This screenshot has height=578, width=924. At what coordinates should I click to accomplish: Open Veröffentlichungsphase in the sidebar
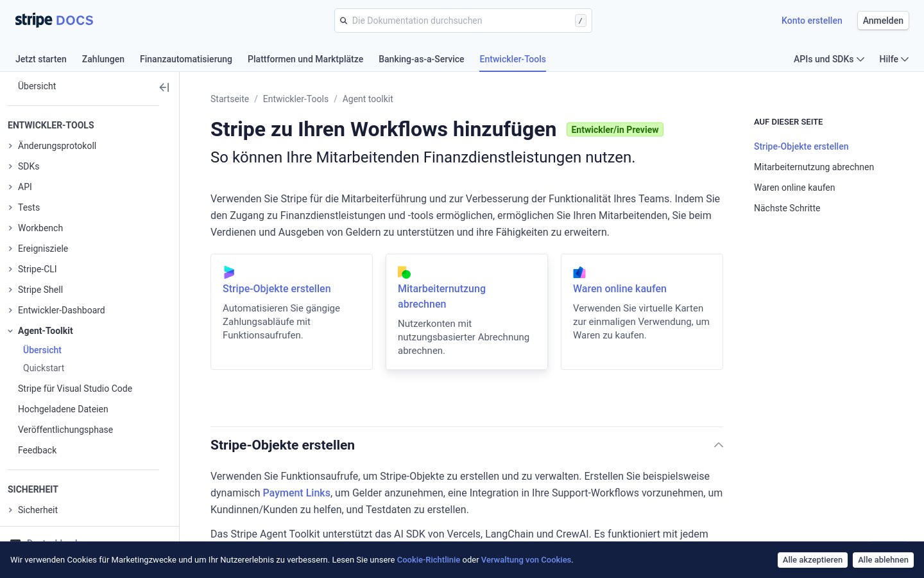65,430
